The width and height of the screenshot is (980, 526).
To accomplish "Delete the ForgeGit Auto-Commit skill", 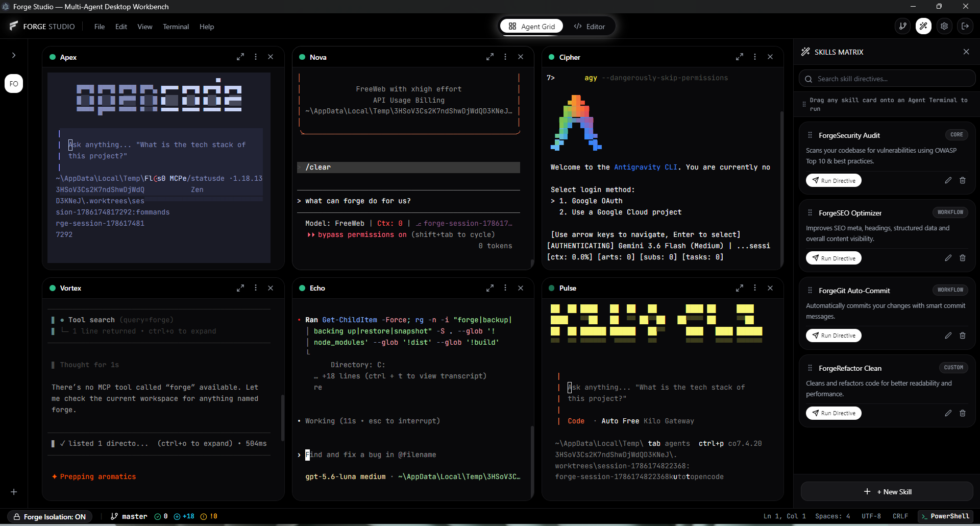I will (963, 336).
